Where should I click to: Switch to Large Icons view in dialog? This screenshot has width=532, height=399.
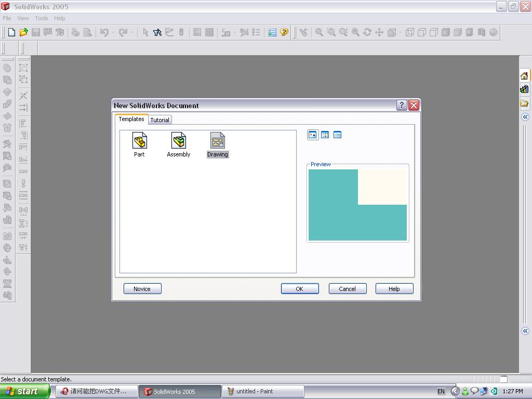click(x=313, y=135)
